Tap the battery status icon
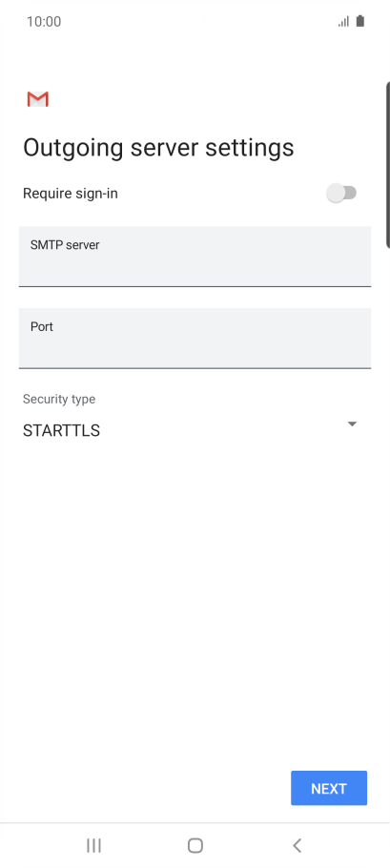 [x=360, y=22]
